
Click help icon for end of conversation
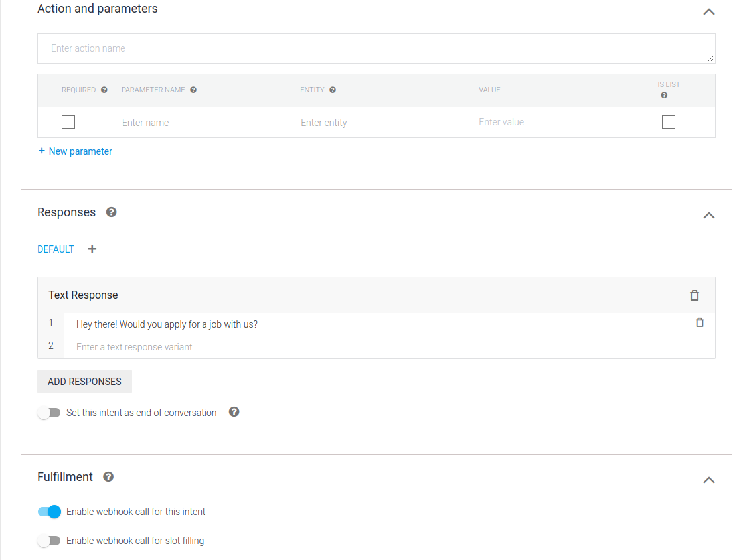(x=234, y=412)
